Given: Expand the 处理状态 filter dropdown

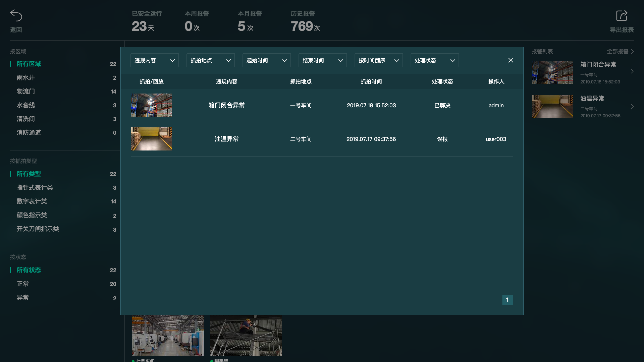Looking at the screenshot, I should (435, 61).
